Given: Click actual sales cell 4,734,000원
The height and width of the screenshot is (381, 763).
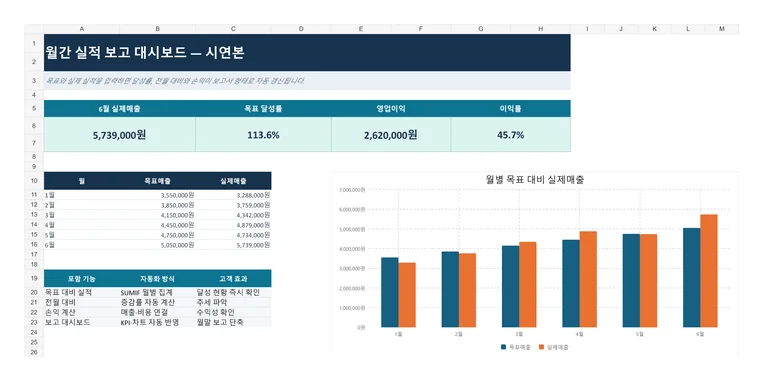Looking at the screenshot, I should pos(234,235).
